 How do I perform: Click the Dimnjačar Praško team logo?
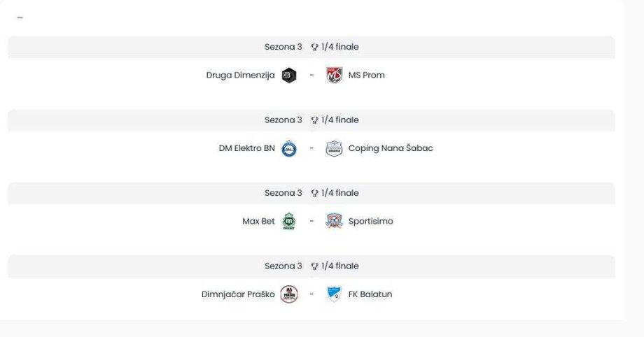(x=288, y=294)
